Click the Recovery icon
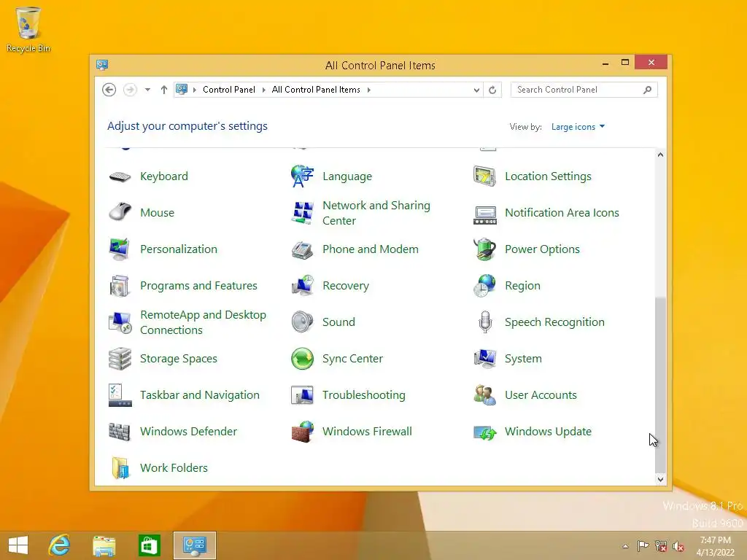The height and width of the screenshot is (560, 747). (302, 286)
